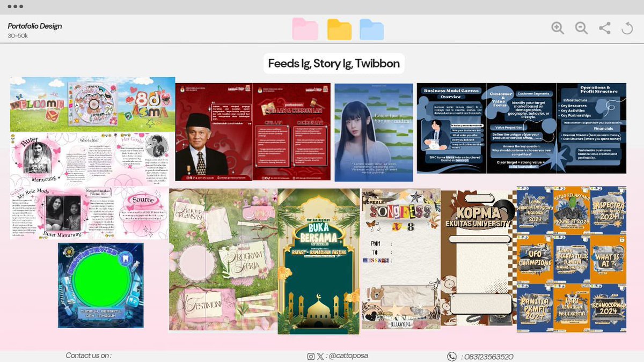Image resolution: width=644 pixels, height=362 pixels.
Task: Select the Feeds Ig, Story Ig, Twibbon heading
Action: pyautogui.click(x=334, y=63)
